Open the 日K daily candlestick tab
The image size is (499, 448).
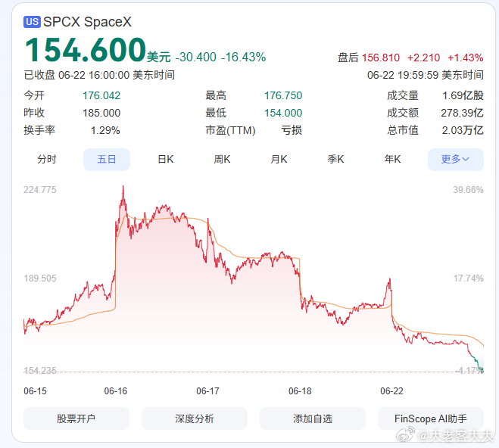(x=166, y=159)
